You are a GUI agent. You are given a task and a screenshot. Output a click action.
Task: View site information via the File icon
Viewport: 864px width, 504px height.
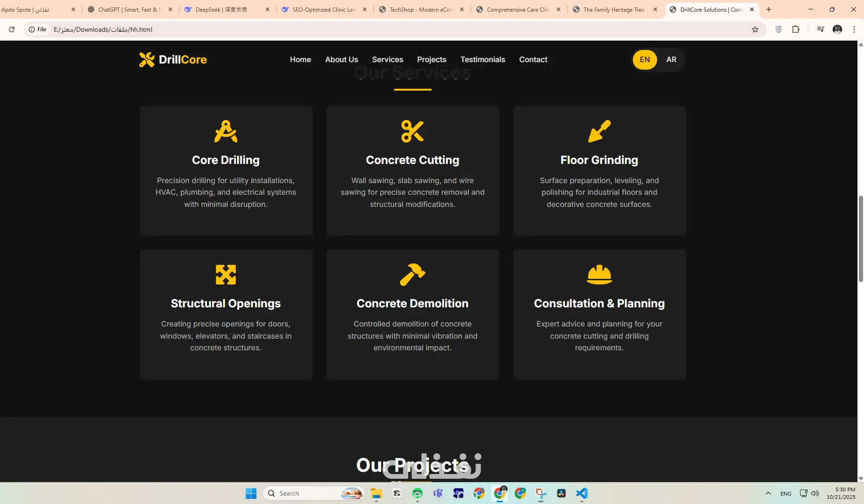pos(37,29)
